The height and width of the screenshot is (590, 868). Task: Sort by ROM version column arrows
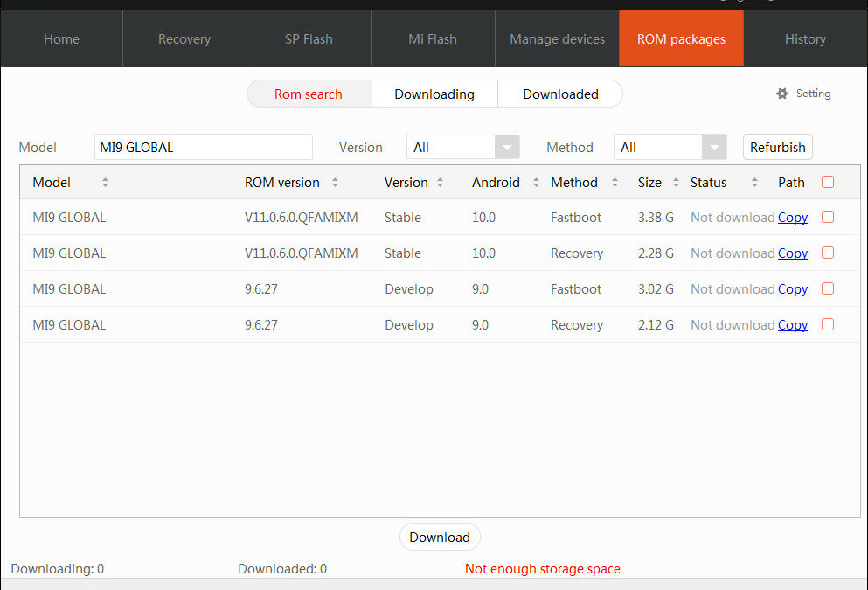[335, 183]
